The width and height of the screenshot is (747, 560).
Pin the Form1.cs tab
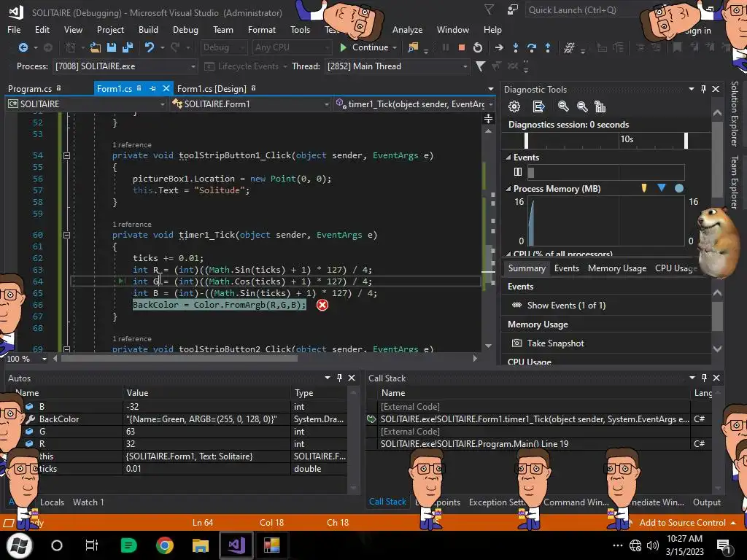[152, 88]
